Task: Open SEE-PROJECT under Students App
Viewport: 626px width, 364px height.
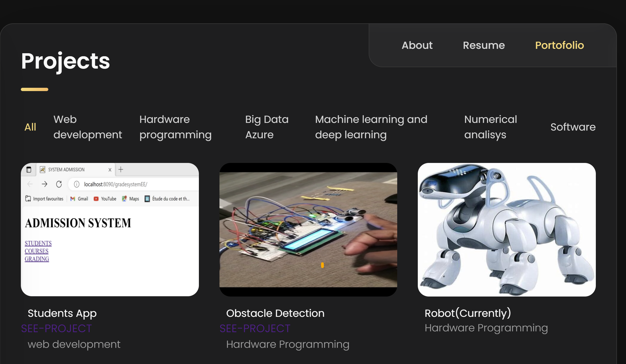Action: [56, 328]
